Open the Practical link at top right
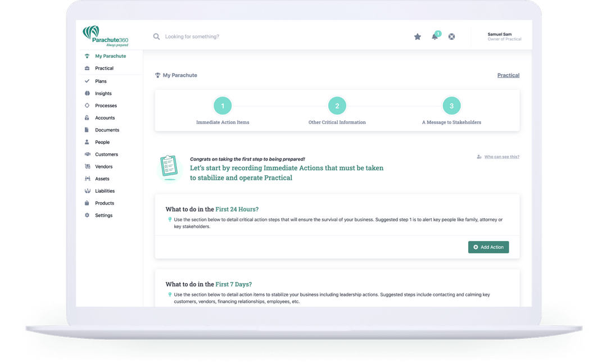 click(x=508, y=75)
